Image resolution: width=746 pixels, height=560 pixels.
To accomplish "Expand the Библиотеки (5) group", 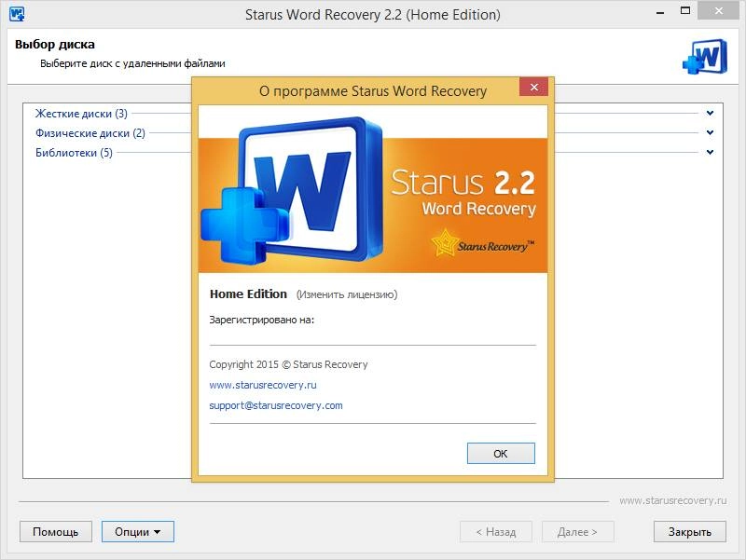I will point(75,153).
